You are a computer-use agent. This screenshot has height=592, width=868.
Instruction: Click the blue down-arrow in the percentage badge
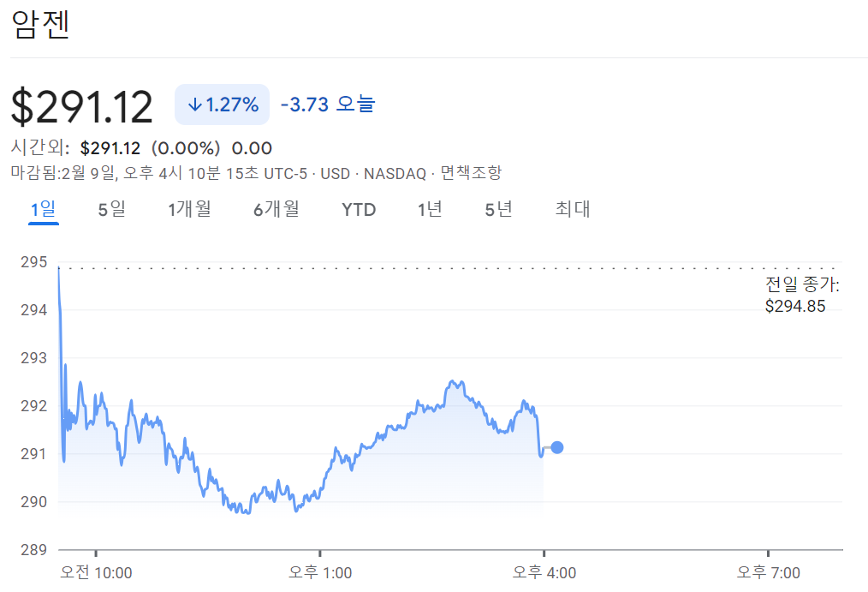coord(194,103)
